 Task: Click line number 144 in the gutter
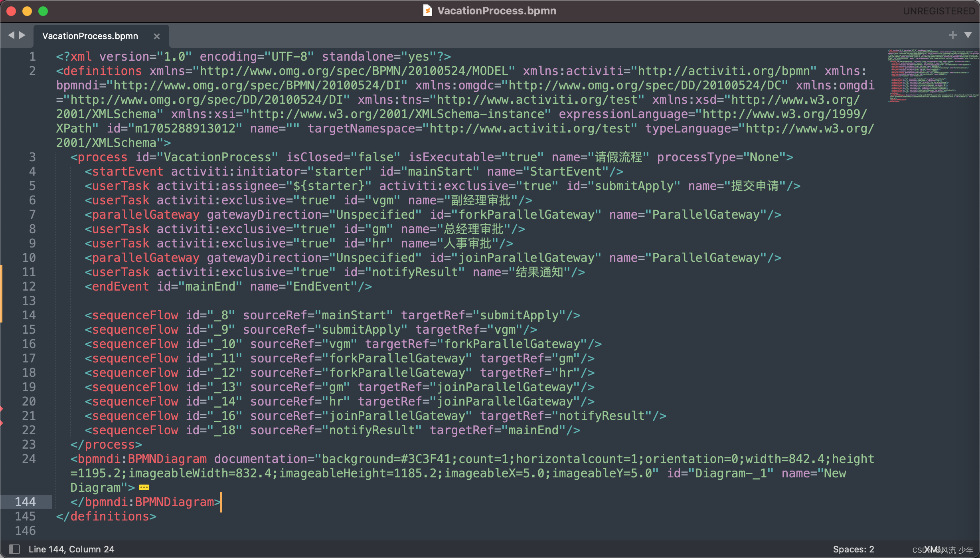click(x=26, y=502)
